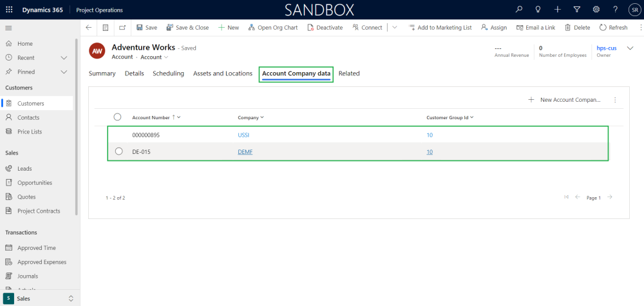Open the settings gear icon
This screenshot has width=644, height=306.
[596, 10]
